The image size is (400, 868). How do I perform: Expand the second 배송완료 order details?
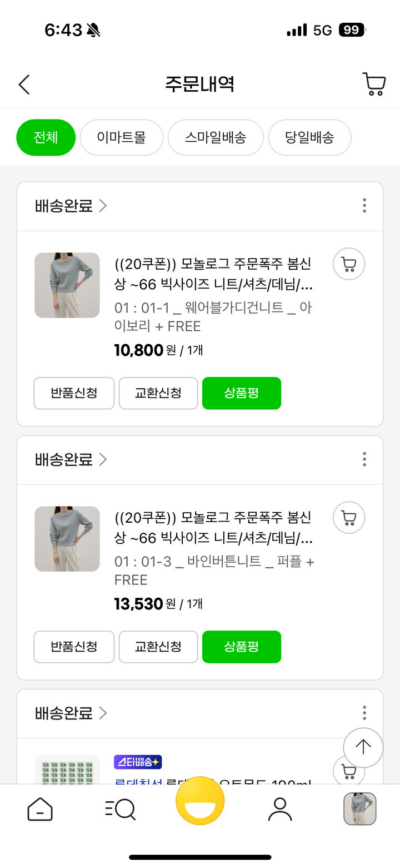[71, 459]
